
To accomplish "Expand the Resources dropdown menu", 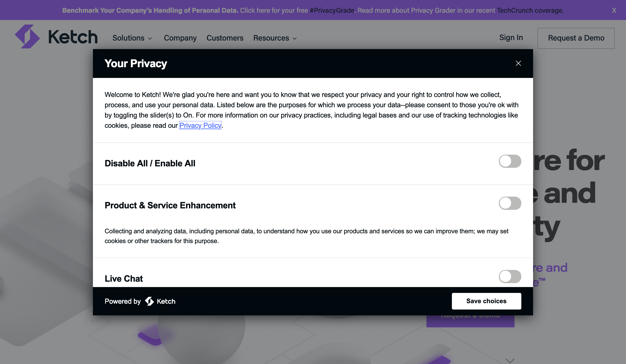I will coord(275,38).
